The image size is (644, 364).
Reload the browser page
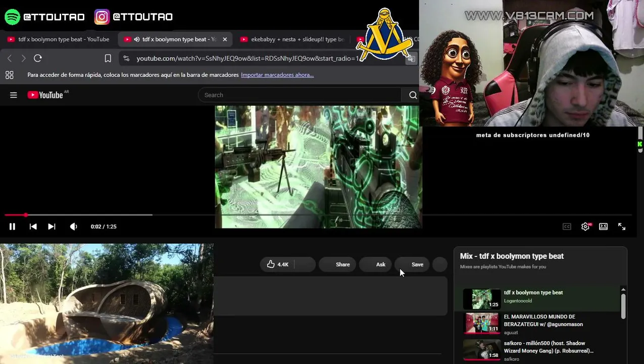click(38, 58)
